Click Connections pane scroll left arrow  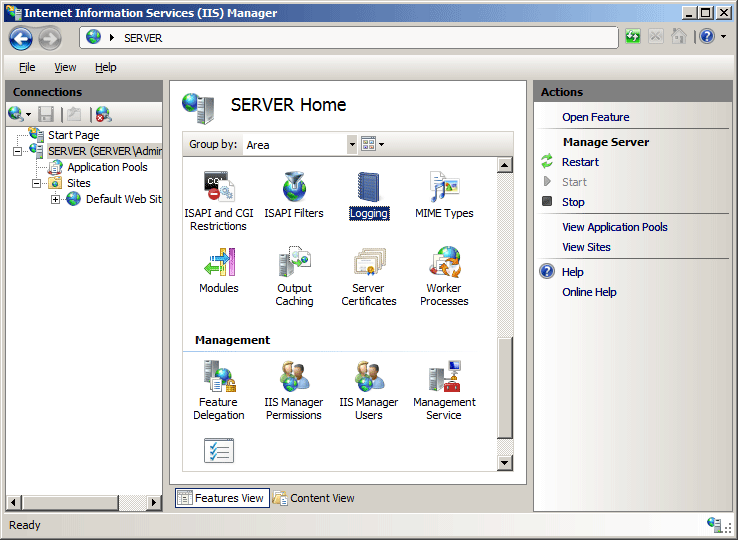13,502
